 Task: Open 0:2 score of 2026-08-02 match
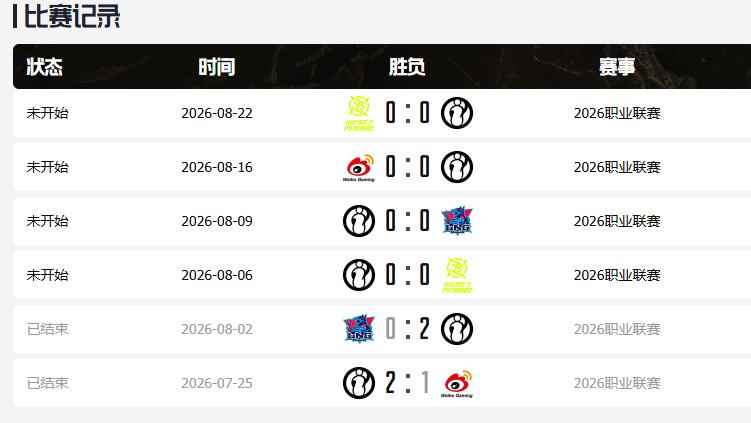point(408,329)
